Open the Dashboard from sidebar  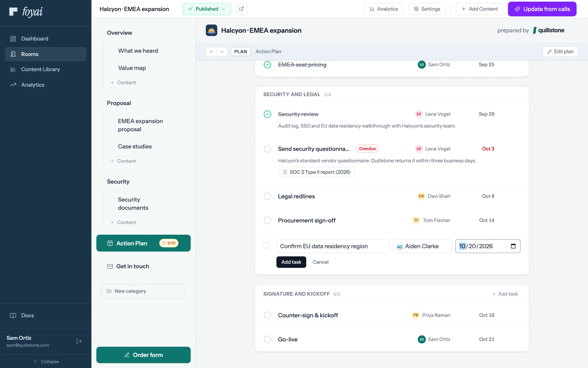pyautogui.click(x=46, y=39)
